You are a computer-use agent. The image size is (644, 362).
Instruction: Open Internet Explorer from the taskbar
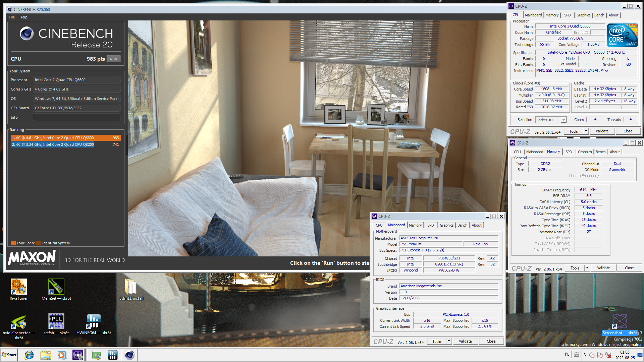tap(29, 355)
